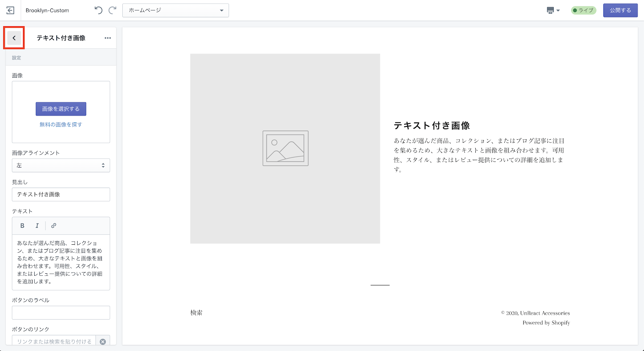644x351 pixels.
Task: Click the 画像を選択する button
Action: coord(61,109)
